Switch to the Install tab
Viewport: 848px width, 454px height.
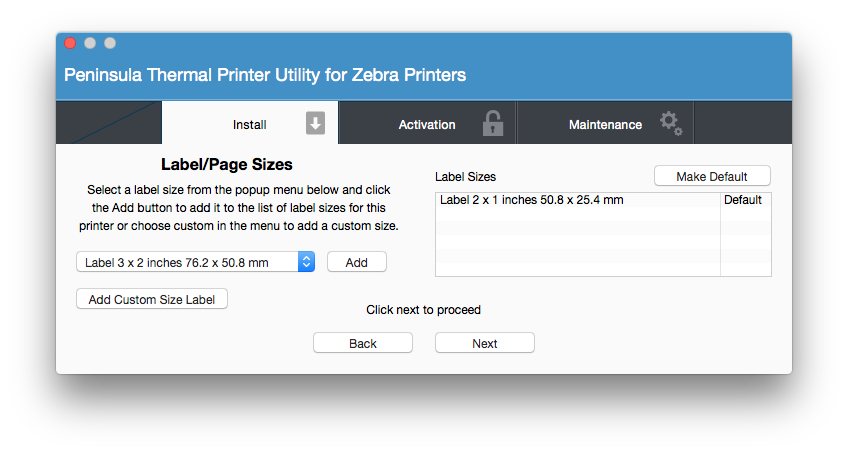(x=250, y=125)
